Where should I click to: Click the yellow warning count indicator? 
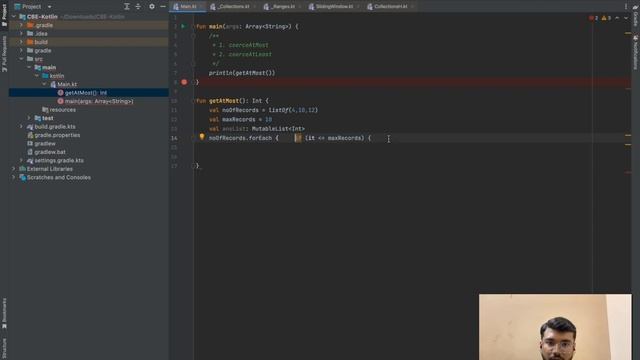point(606,18)
